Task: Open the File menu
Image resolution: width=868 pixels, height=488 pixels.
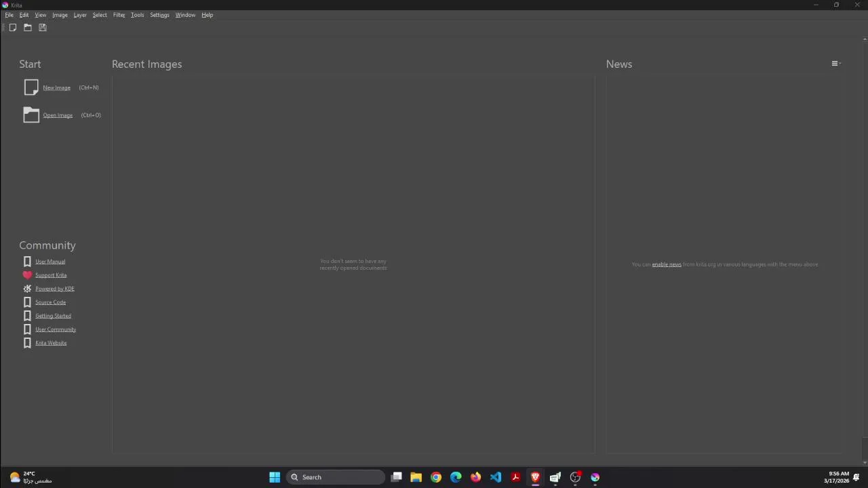Action: [9, 15]
